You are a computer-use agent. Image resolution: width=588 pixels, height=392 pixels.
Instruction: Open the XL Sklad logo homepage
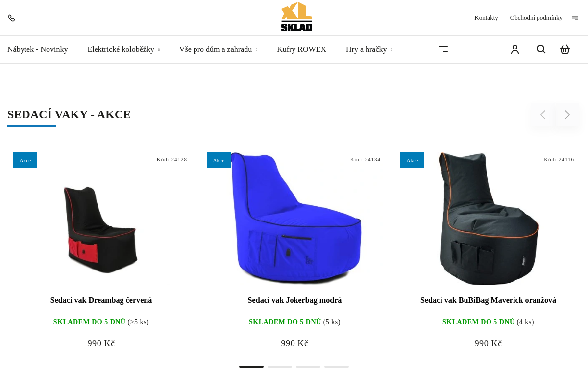(x=296, y=17)
